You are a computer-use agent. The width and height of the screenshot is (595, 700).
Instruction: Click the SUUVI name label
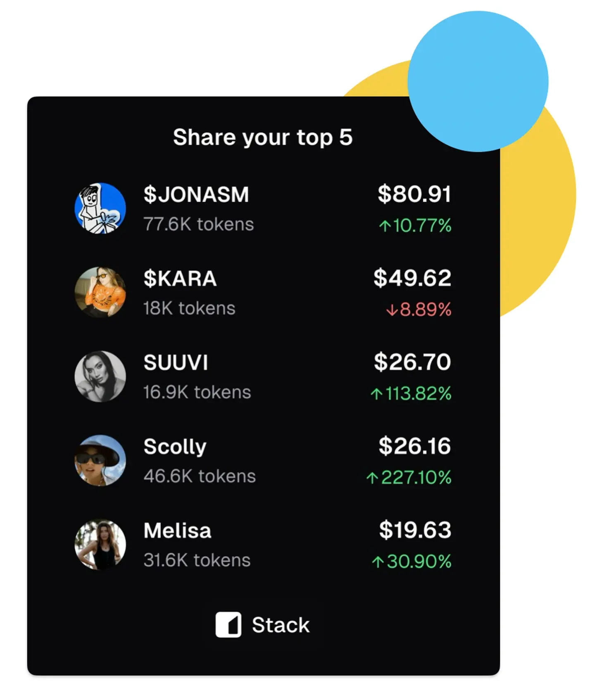176,362
